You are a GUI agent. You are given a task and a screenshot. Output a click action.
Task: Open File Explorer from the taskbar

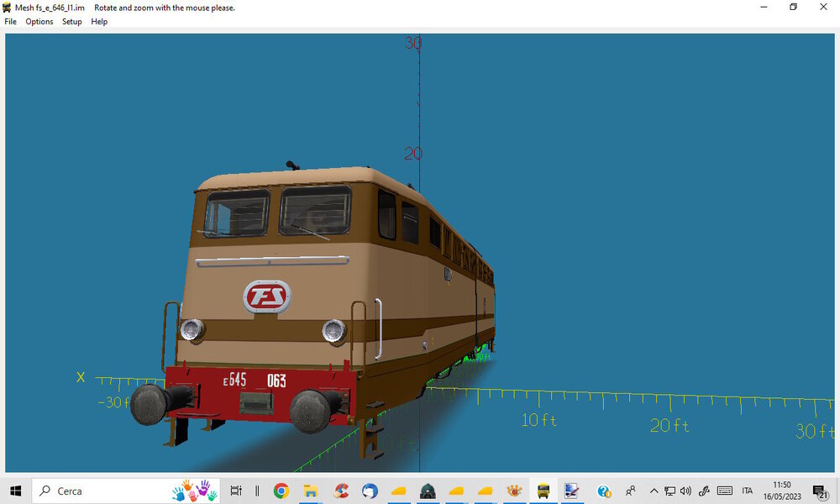pos(311,491)
